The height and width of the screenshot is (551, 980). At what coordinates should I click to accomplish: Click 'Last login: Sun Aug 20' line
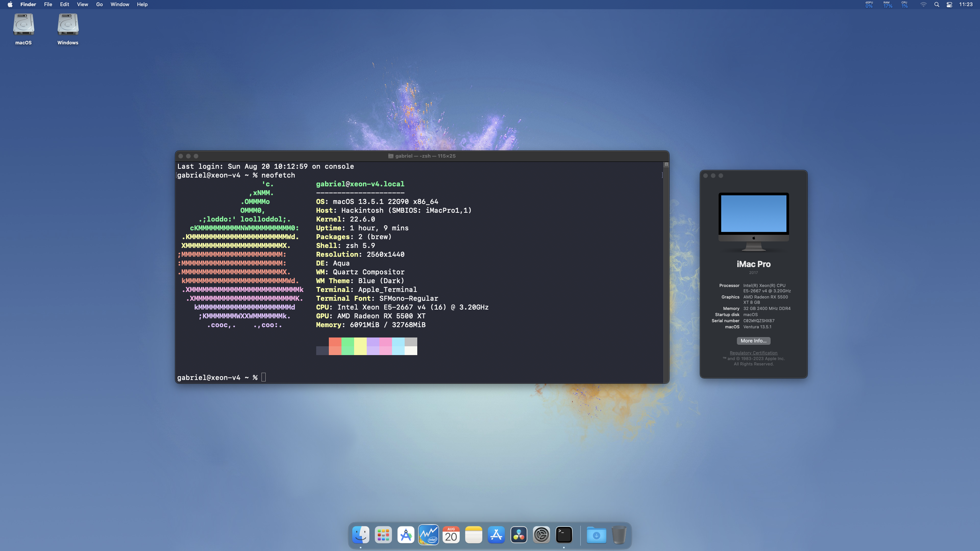[x=265, y=166]
